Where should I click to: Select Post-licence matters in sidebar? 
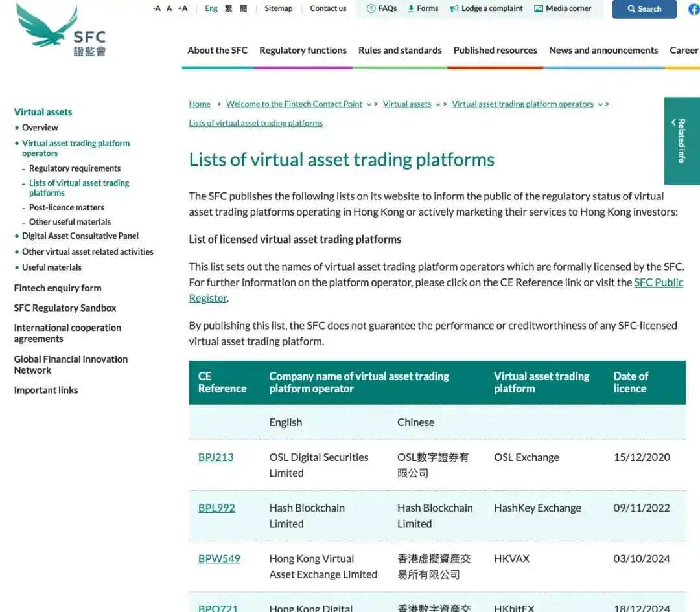point(67,207)
